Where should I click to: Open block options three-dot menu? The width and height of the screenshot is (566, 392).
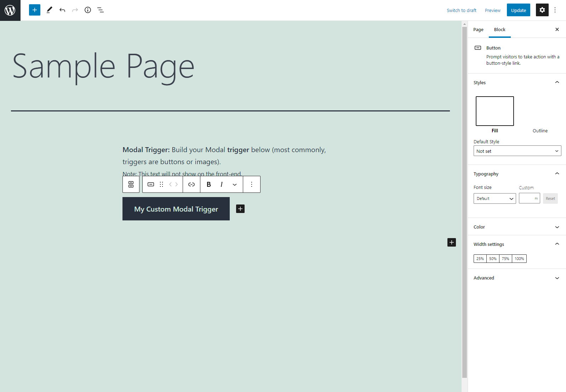click(252, 184)
